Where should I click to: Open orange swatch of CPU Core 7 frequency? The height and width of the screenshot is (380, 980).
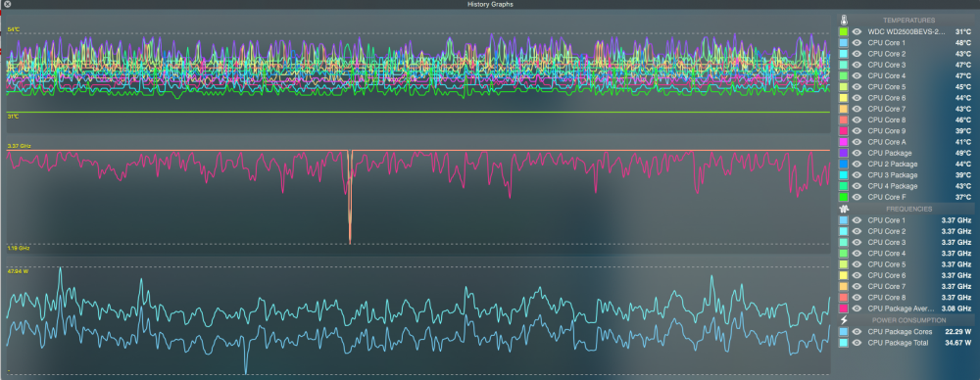(x=844, y=286)
